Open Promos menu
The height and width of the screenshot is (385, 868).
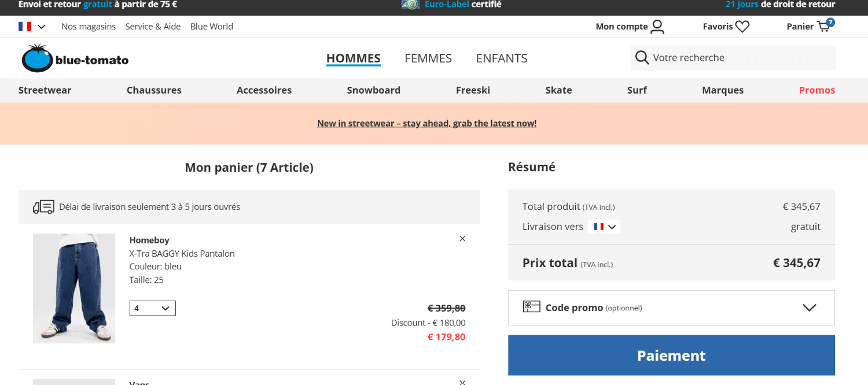click(x=817, y=90)
